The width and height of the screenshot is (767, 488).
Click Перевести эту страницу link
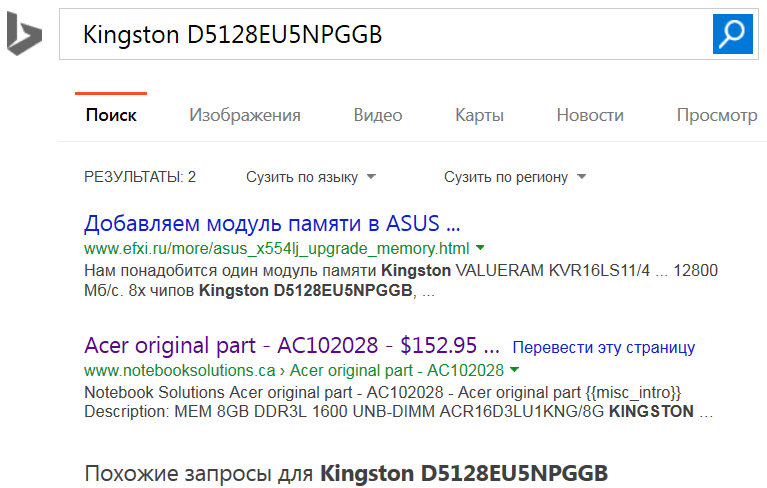603,347
